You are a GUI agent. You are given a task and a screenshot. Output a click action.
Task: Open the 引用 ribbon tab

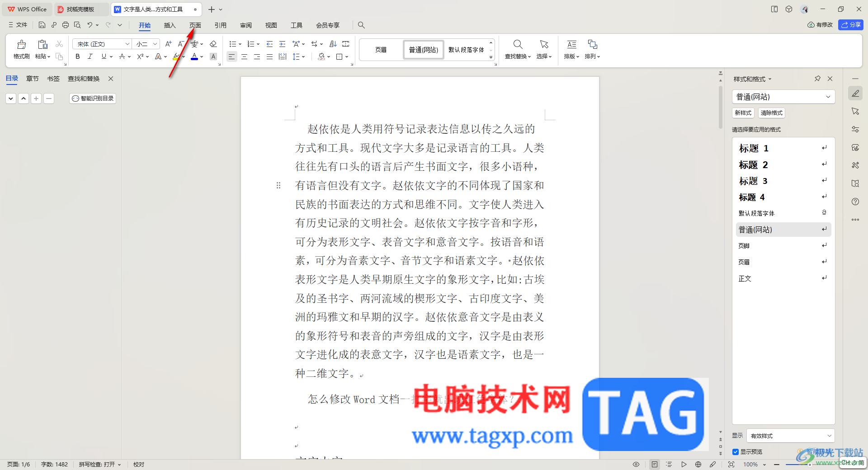pos(220,25)
